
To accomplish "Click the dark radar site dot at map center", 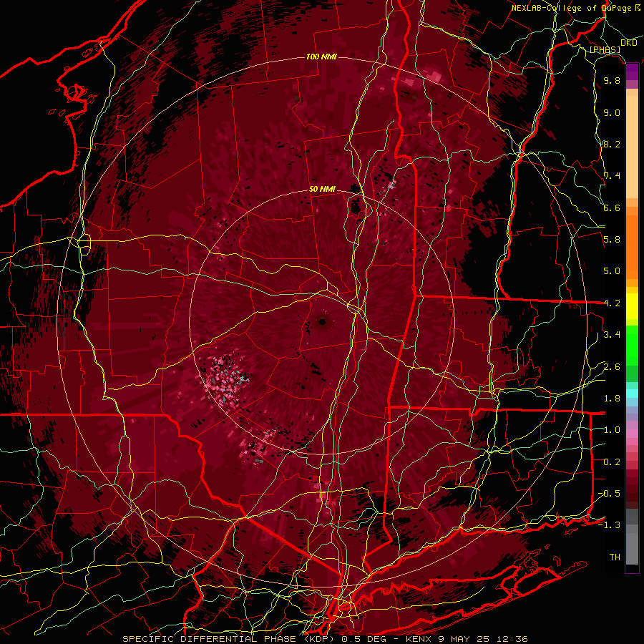I will pos(322,321).
